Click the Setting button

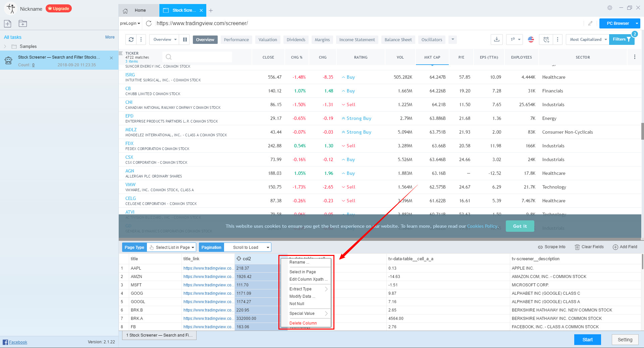click(x=625, y=340)
